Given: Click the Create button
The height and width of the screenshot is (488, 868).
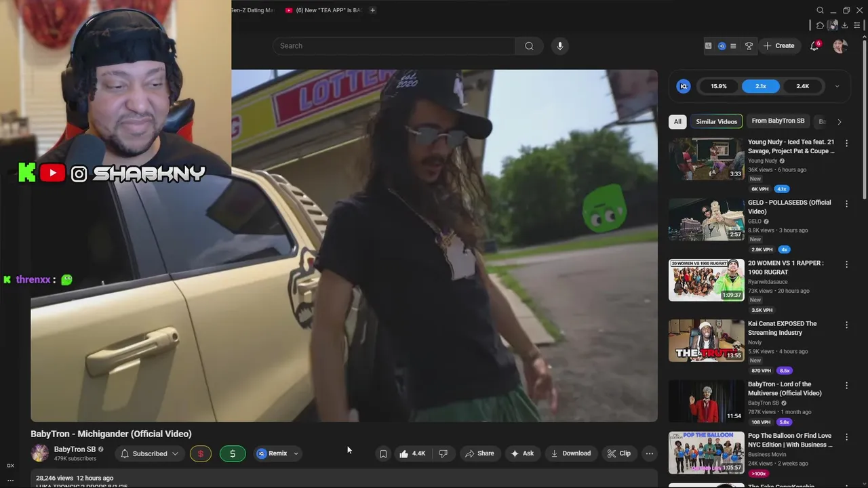Looking at the screenshot, I should (778, 46).
